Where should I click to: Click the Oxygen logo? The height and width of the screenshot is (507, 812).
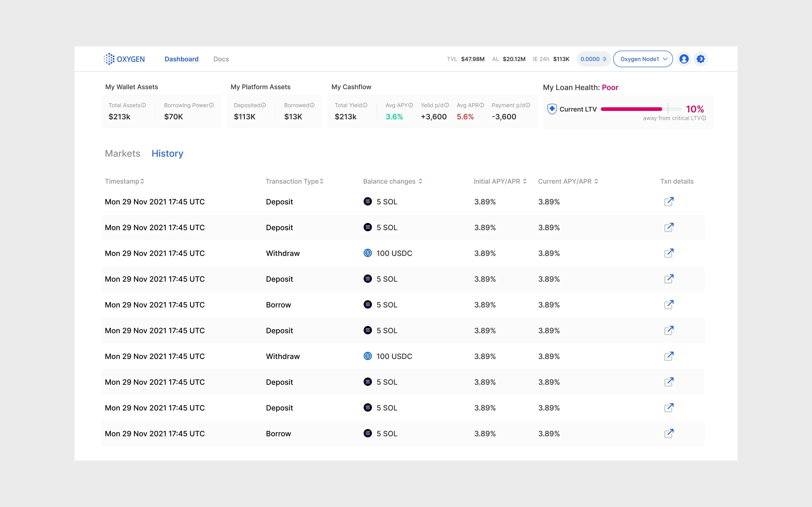pos(124,59)
